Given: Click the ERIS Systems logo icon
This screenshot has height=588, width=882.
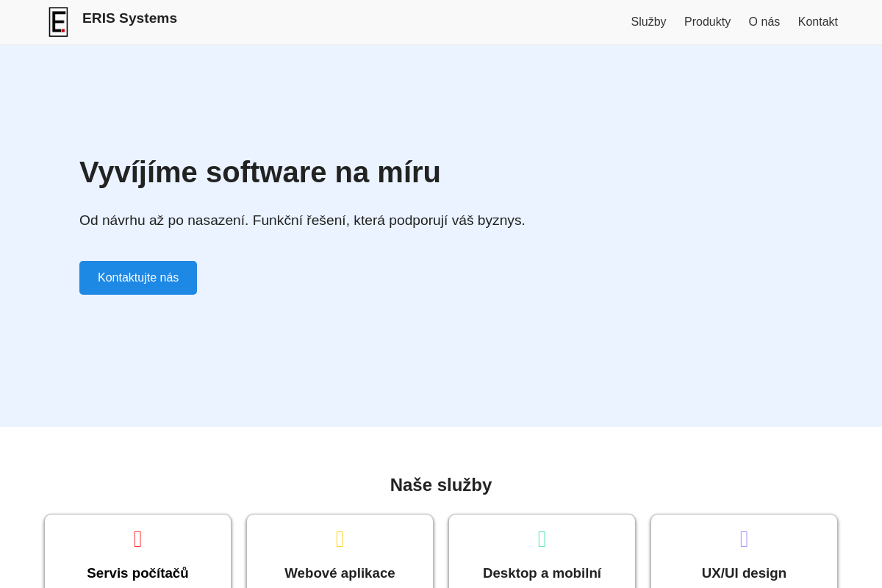Looking at the screenshot, I should [58, 22].
